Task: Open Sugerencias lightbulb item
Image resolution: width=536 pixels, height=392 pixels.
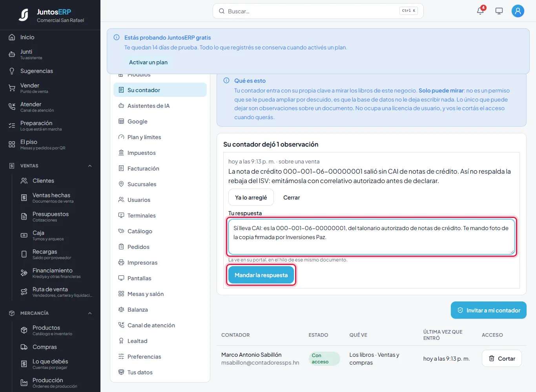Action: [x=50, y=71]
